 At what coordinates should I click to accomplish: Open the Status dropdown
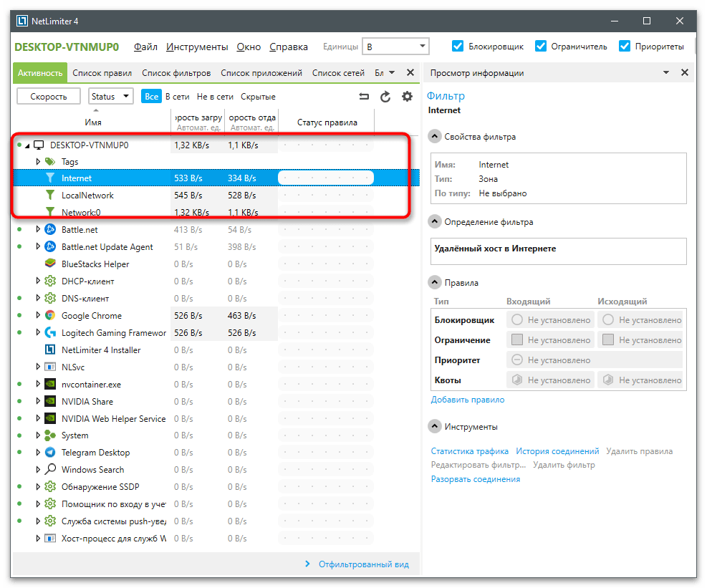pyautogui.click(x=110, y=97)
